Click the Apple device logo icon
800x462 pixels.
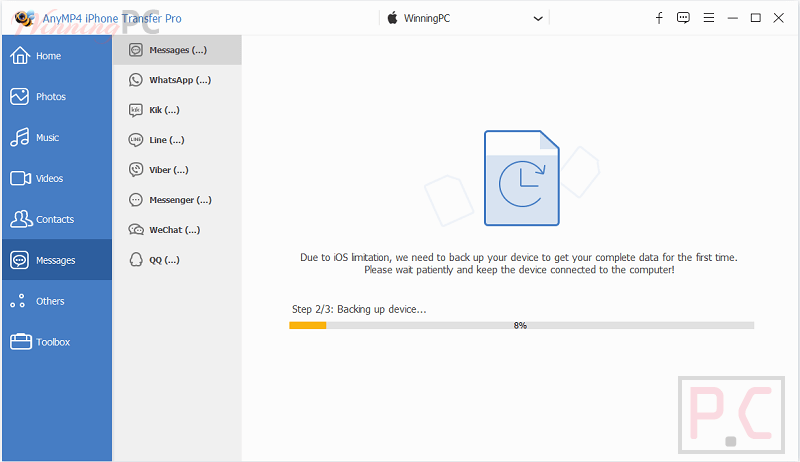pyautogui.click(x=392, y=18)
